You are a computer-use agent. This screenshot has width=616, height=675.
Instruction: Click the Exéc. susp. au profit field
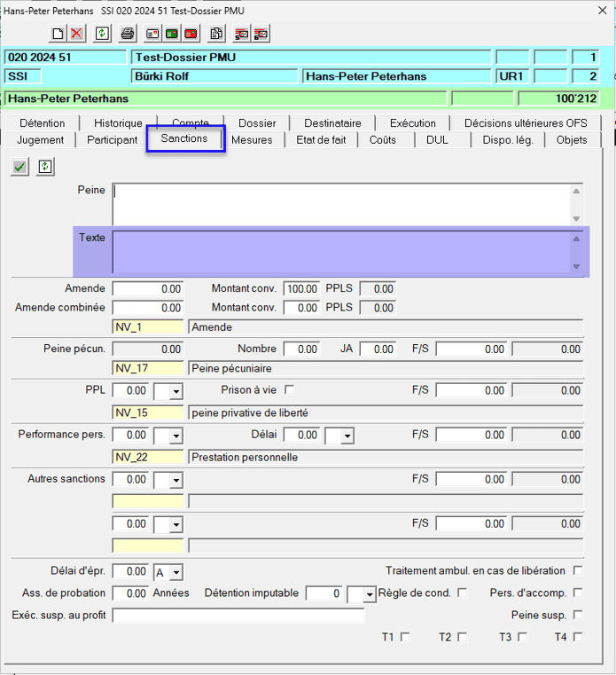click(238, 616)
